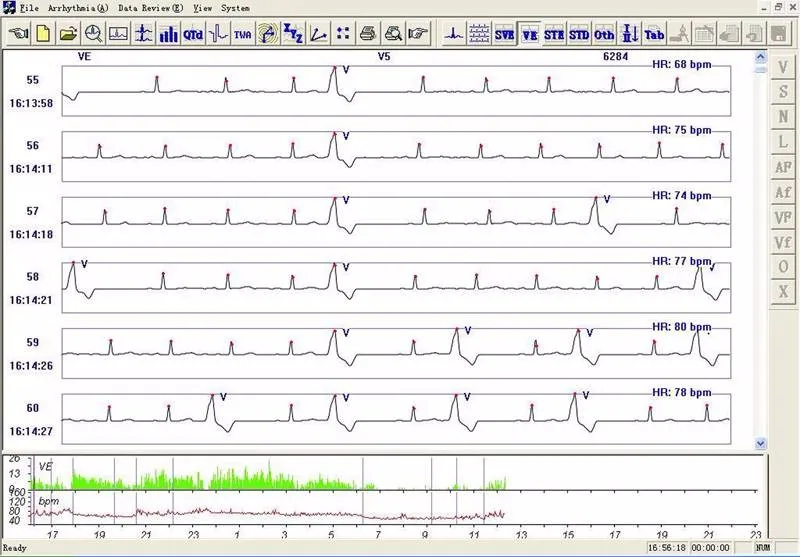The width and height of the screenshot is (800, 557).
Task: Open the TWA analysis tool
Action: coord(243,34)
